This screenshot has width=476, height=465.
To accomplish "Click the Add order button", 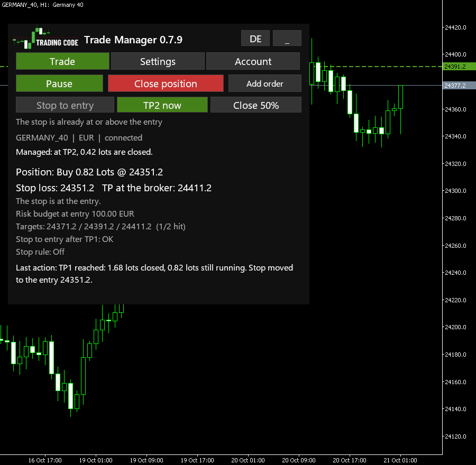I will (265, 83).
